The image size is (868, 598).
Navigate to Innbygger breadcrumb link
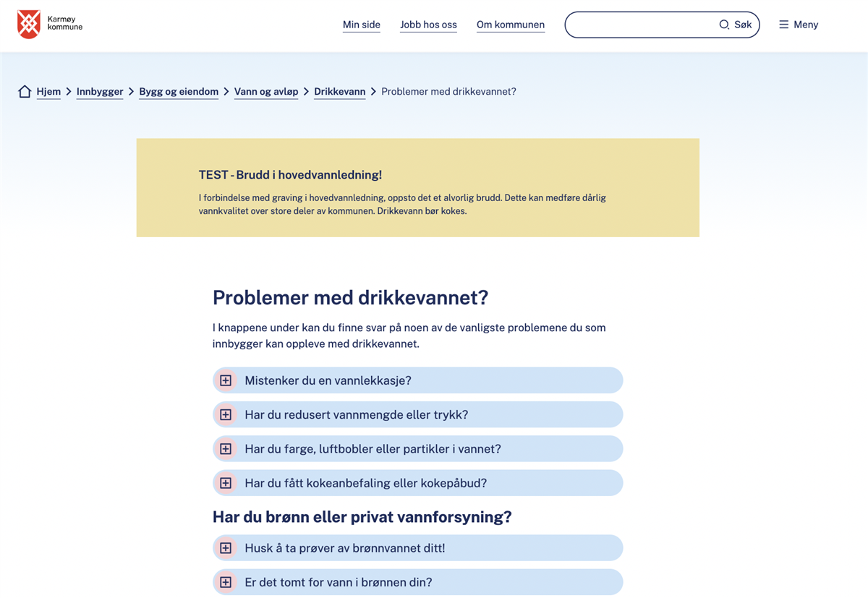(x=100, y=92)
